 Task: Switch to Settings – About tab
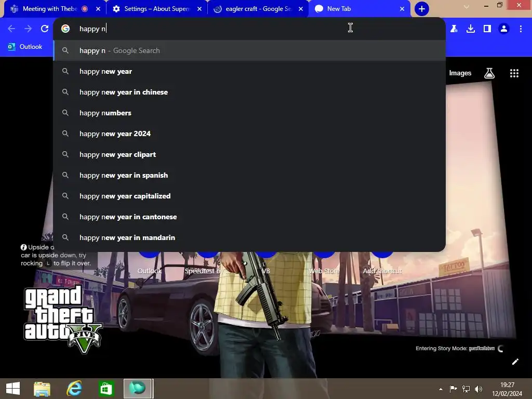coord(157,9)
